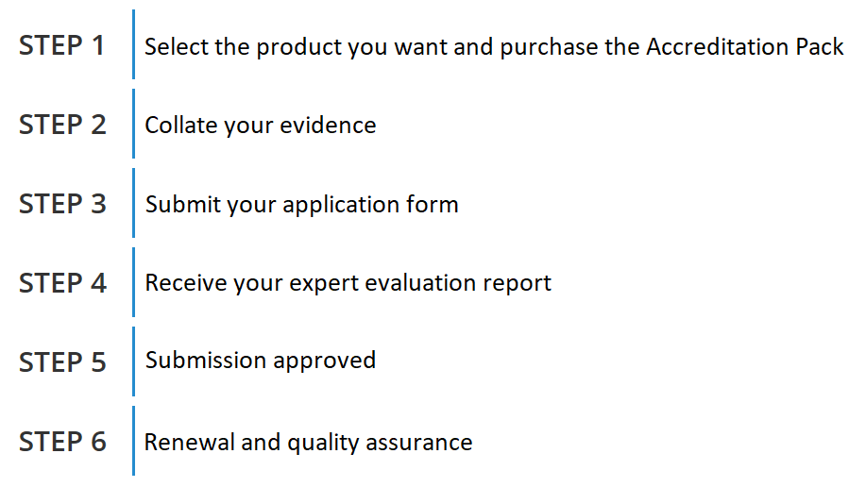The width and height of the screenshot is (866, 504).
Task: Click the STEP 5 label
Action: pyautogui.click(x=62, y=362)
